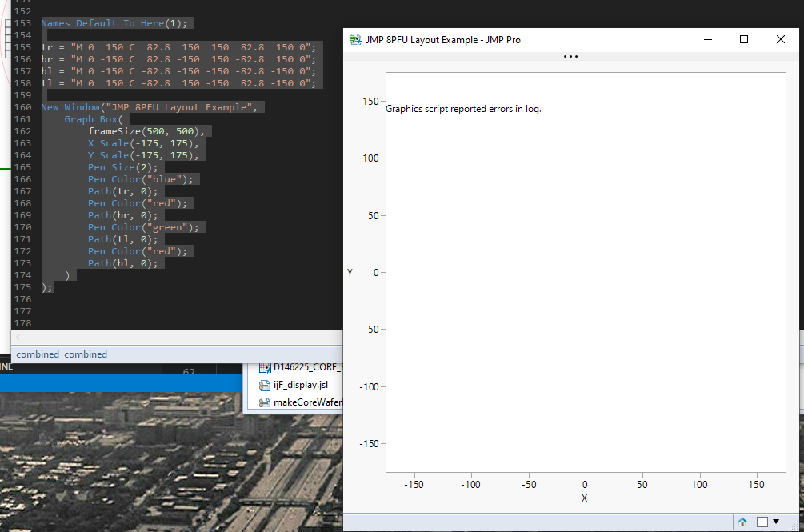Toggle the checkbox in the JMP status bar

click(x=762, y=522)
